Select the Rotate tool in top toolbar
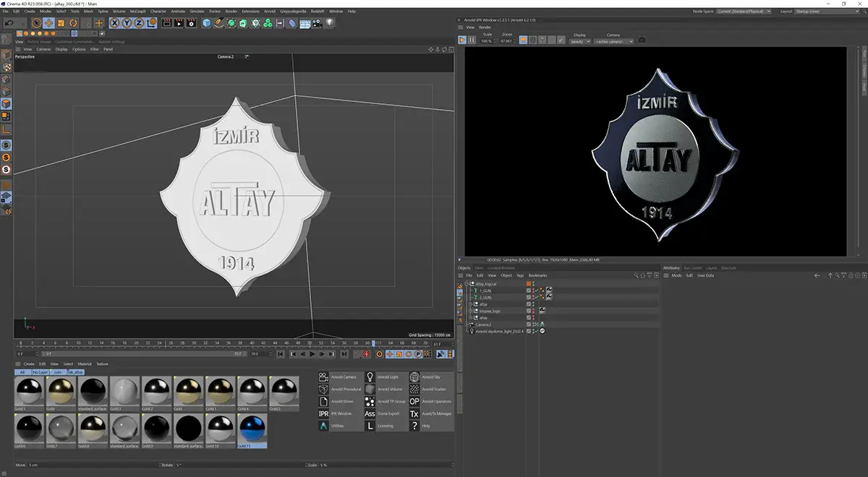Viewport: 868px width, 477px height. [x=73, y=23]
